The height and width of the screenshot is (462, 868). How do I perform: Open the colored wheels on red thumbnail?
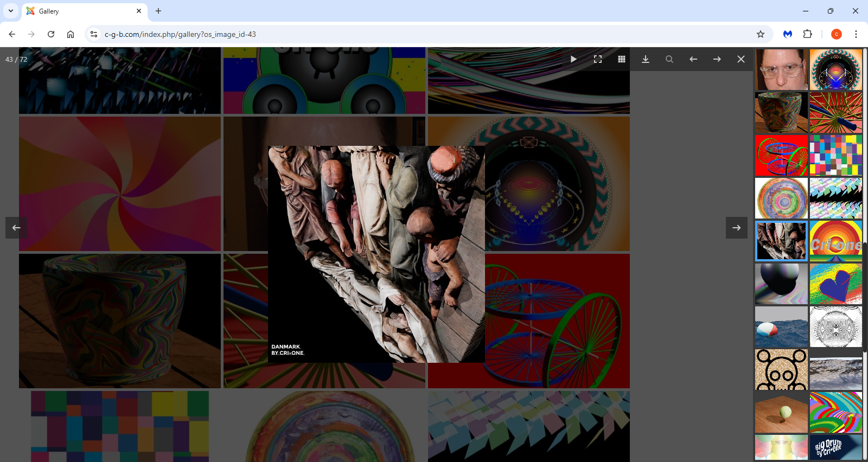782,155
